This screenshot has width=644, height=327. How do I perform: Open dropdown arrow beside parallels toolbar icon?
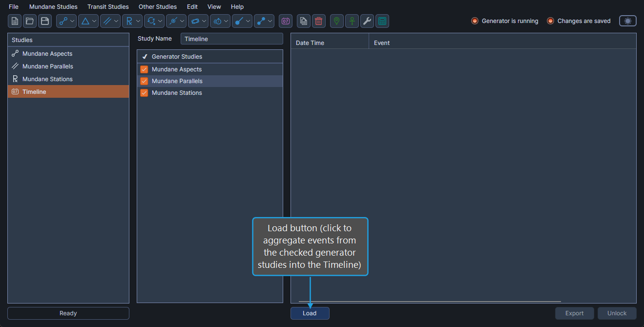pos(116,21)
